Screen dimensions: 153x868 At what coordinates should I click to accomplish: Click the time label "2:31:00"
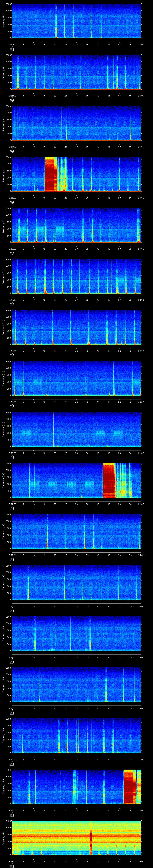click(x=12, y=504)
